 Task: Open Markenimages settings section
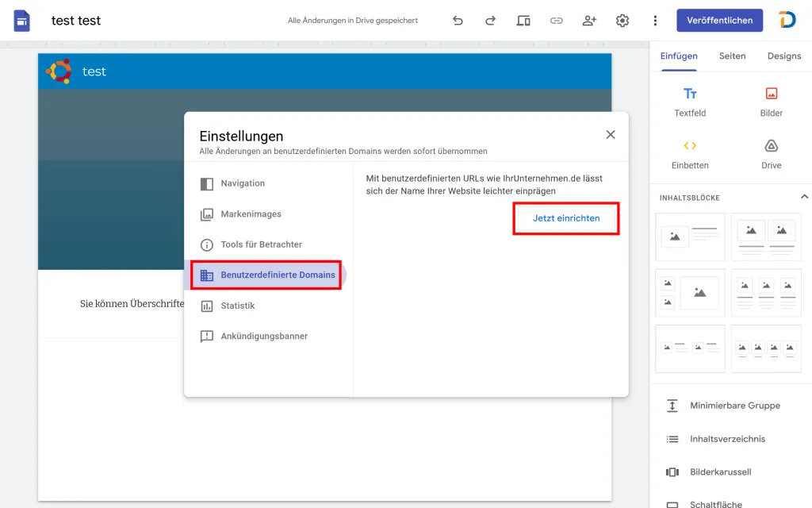[251, 214]
